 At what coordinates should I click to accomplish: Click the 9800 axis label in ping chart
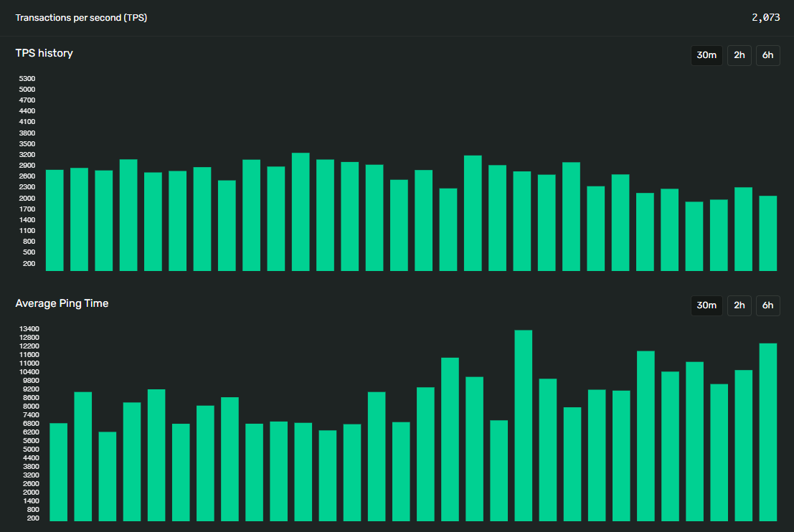pyautogui.click(x=31, y=381)
